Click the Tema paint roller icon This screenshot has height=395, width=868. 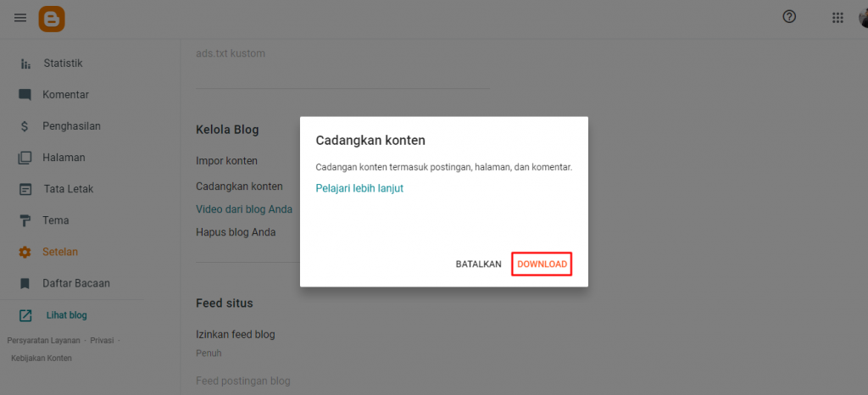click(x=25, y=220)
